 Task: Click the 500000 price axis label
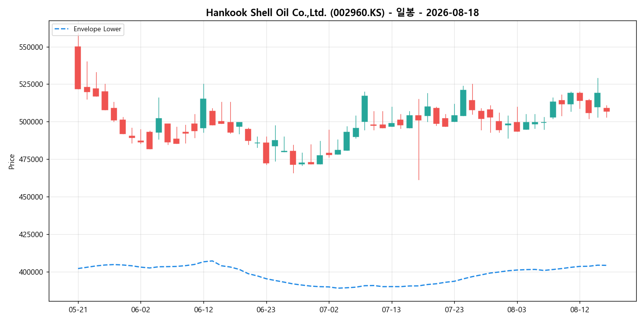click(31, 122)
